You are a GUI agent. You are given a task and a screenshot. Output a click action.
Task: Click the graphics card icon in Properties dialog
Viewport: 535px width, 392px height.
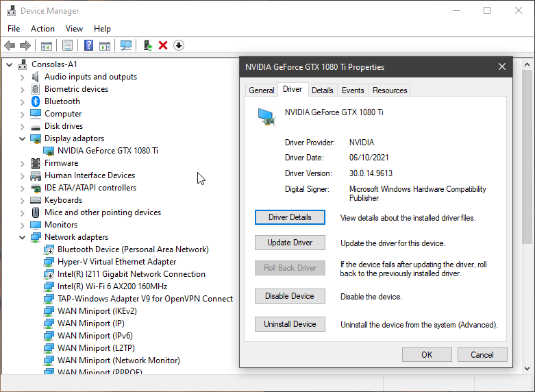[266, 117]
